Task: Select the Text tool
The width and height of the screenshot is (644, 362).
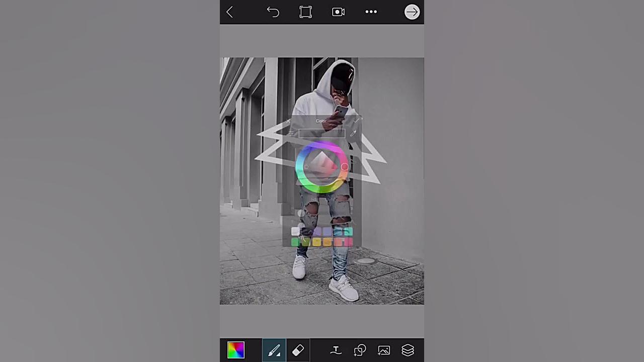Action: coord(336,350)
